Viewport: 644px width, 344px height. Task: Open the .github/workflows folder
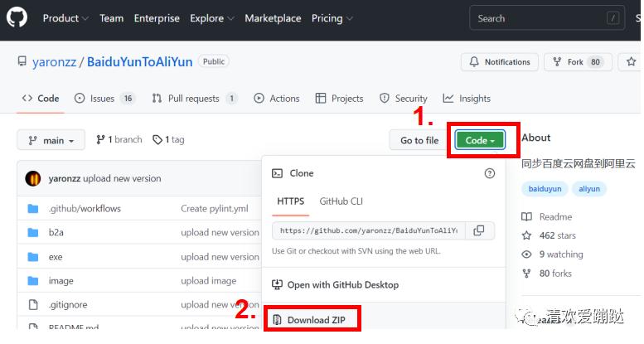click(84, 209)
